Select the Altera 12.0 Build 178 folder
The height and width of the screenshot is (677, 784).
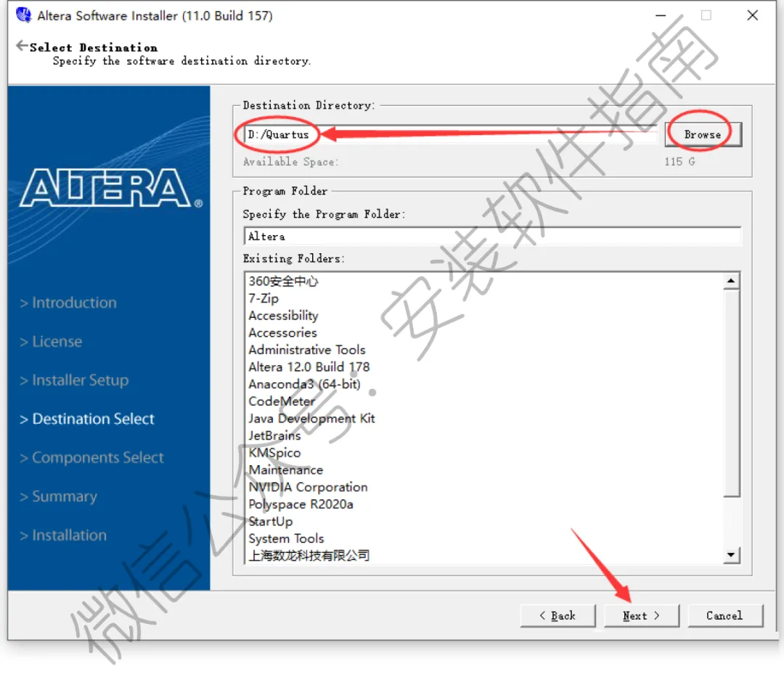click(309, 366)
